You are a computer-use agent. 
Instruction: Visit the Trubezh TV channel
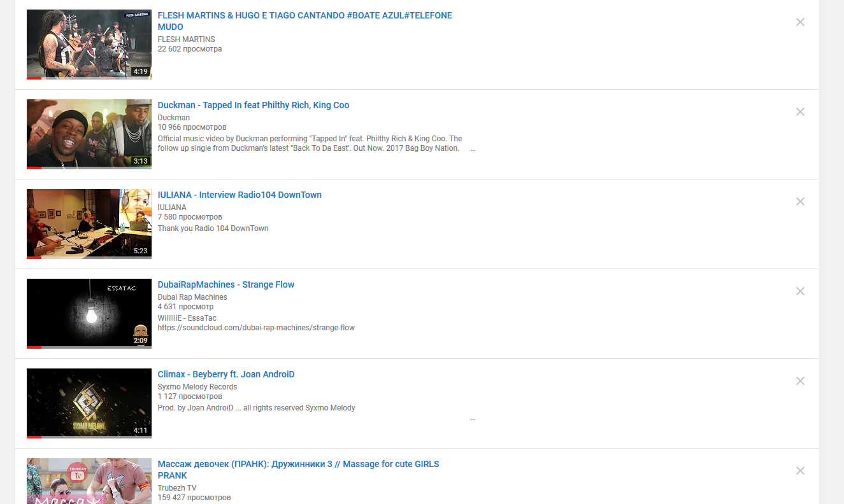click(x=177, y=488)
